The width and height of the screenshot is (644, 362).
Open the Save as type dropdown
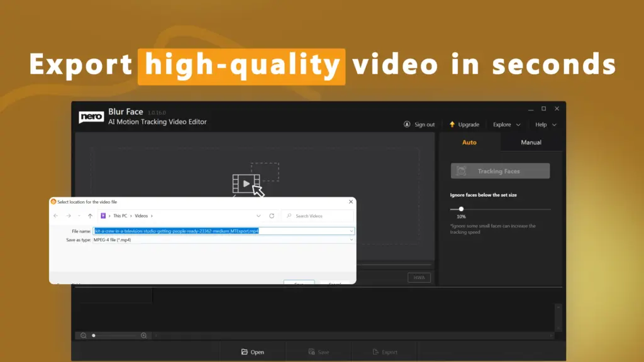pos(351,239)
